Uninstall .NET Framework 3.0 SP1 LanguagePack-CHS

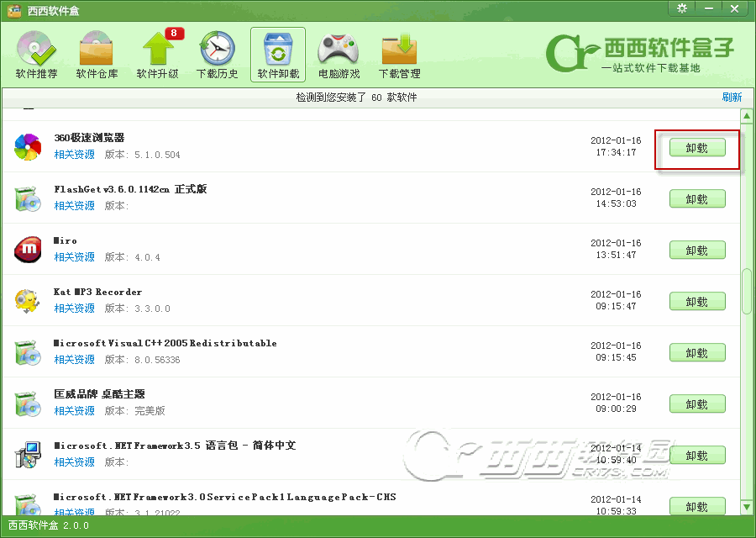point(697,506)
